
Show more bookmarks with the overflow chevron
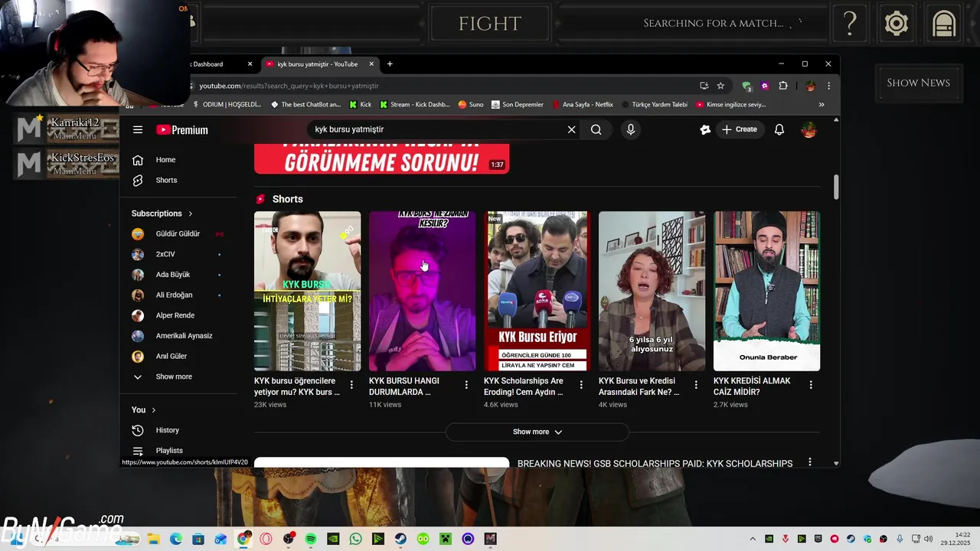[822, 105]
